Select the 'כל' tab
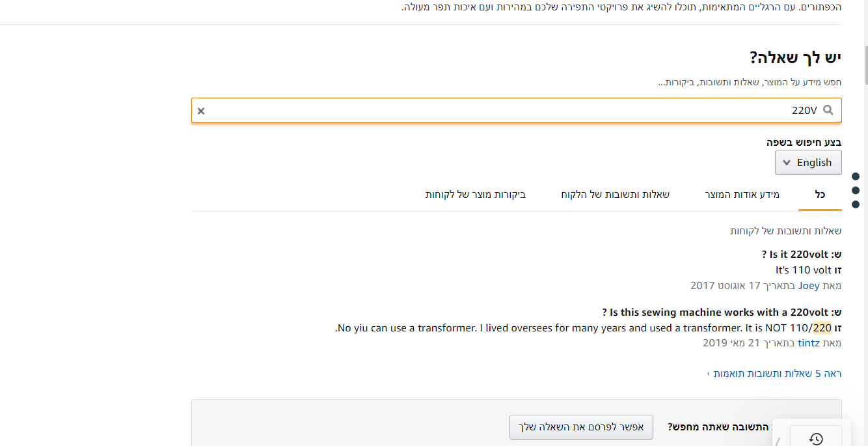868x446 pixels. (x=820, y=195)
